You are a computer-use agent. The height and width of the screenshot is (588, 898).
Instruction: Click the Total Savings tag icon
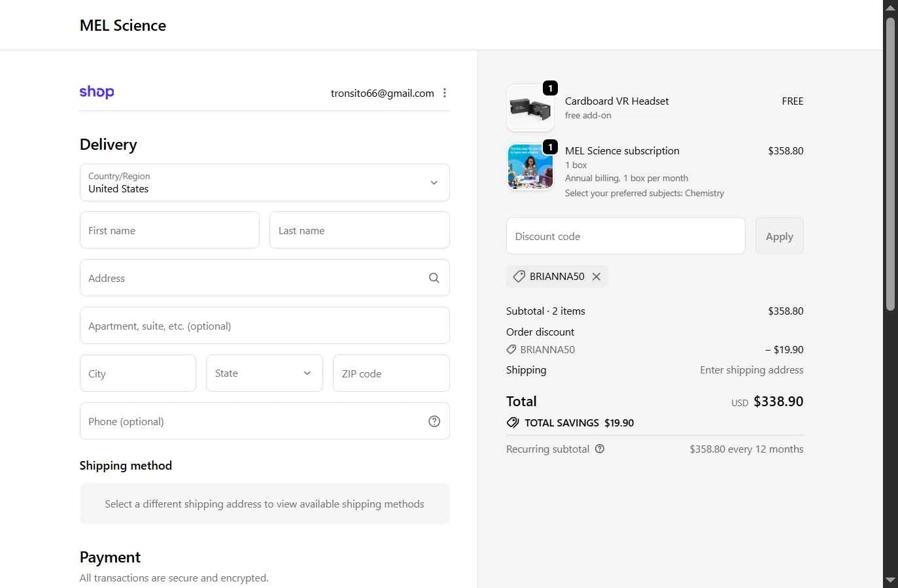(x=513, y=423)
